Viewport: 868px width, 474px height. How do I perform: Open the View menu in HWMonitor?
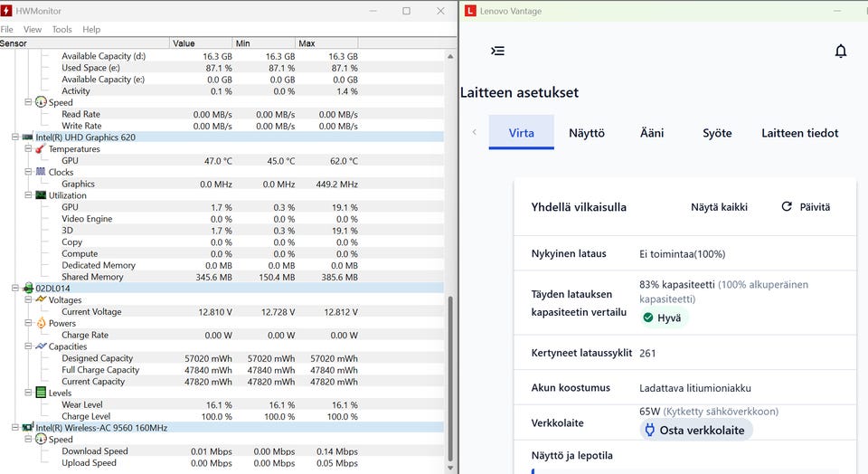[x=33, y=29]
